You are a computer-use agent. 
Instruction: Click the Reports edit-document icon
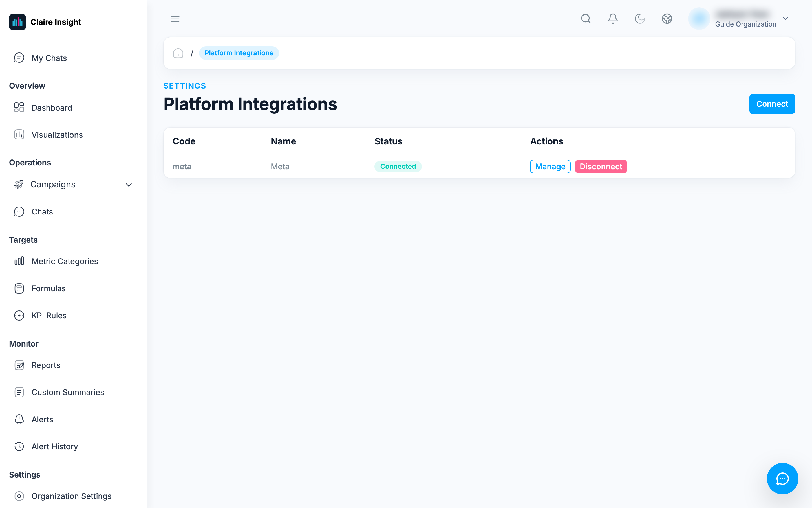(x=19, y=365)
